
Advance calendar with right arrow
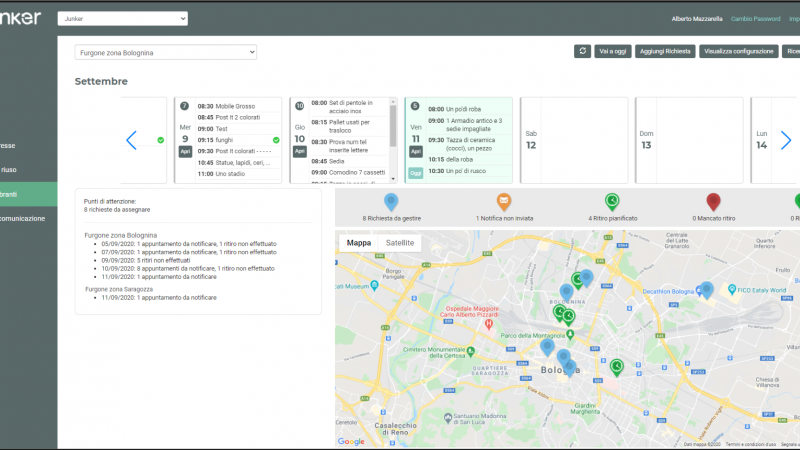pos(786,140)
